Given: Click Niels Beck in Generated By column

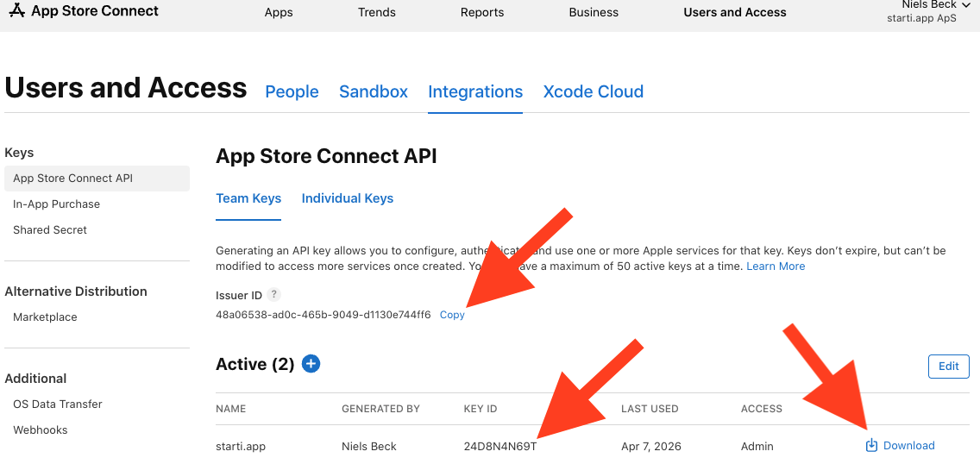Looking at the screenshot, I should coord(368,447).
